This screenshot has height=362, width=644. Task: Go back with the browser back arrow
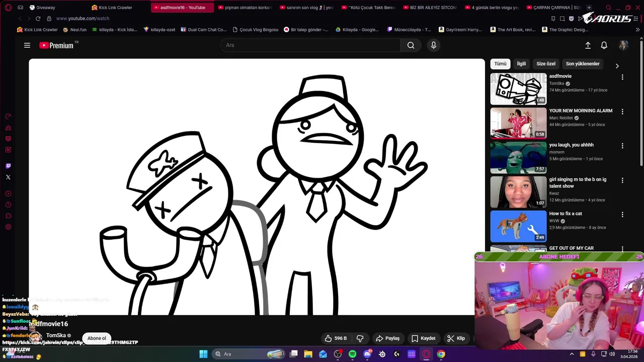coord(20,19)
